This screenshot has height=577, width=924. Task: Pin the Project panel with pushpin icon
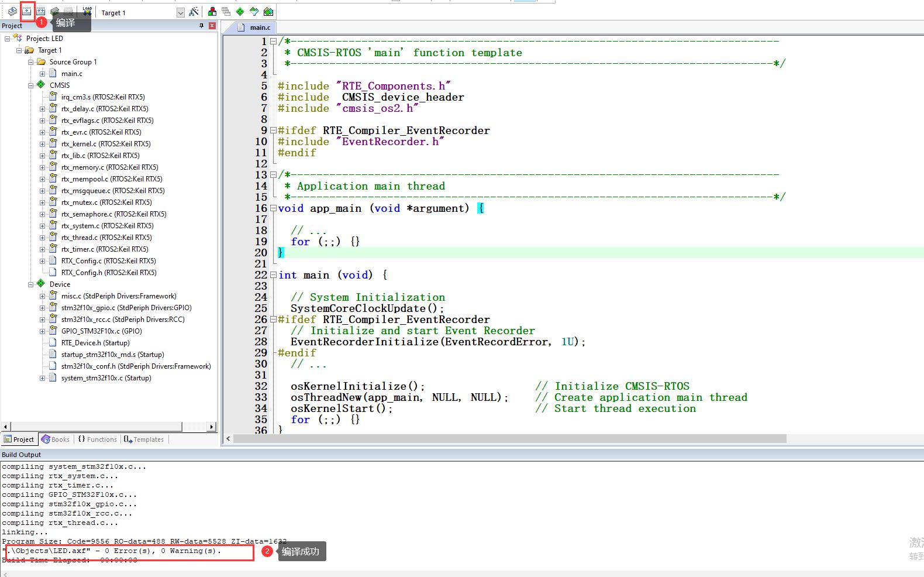coord(201,26)
